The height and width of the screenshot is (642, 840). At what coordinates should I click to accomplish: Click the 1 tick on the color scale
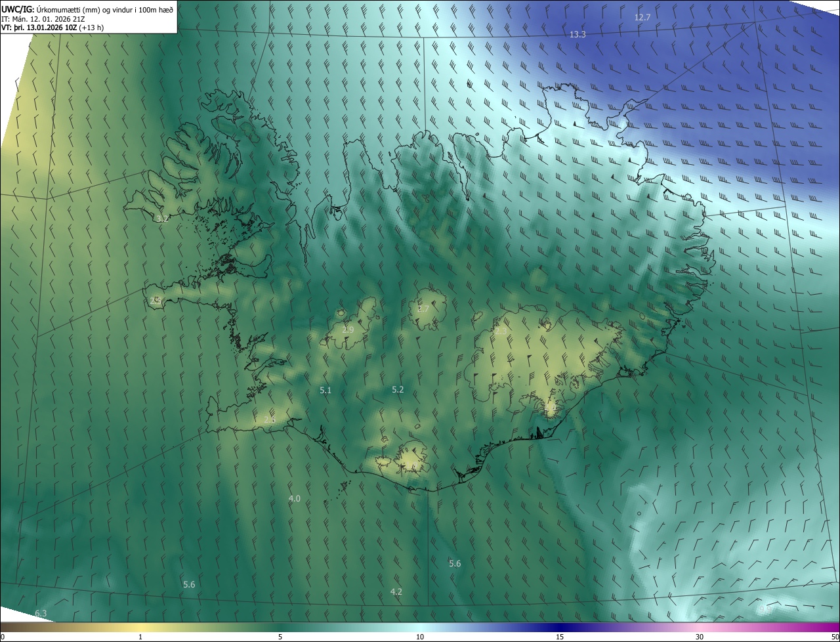141,637
